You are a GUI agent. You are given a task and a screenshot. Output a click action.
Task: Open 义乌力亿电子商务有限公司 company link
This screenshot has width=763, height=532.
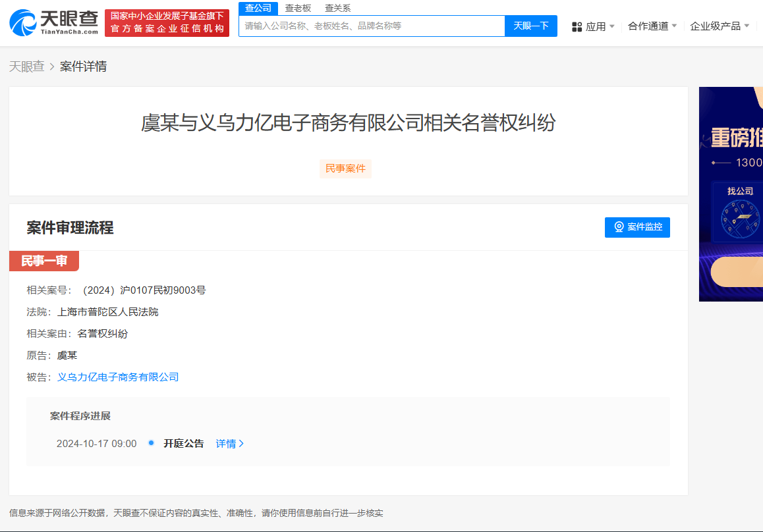click(117, 377)
